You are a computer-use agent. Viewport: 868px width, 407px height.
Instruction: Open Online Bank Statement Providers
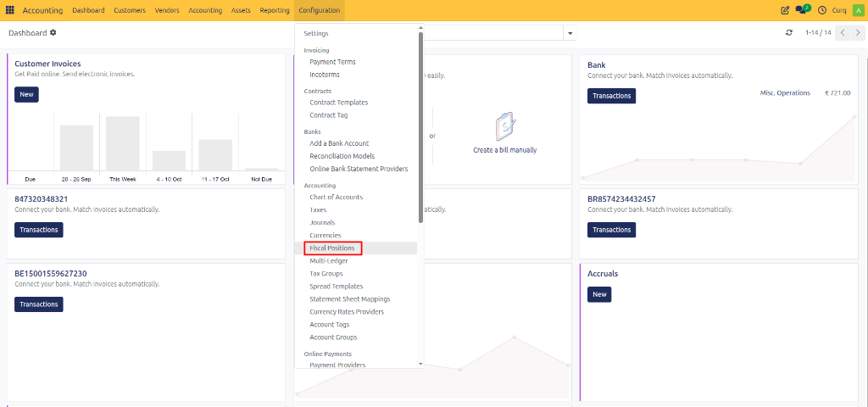359,169
